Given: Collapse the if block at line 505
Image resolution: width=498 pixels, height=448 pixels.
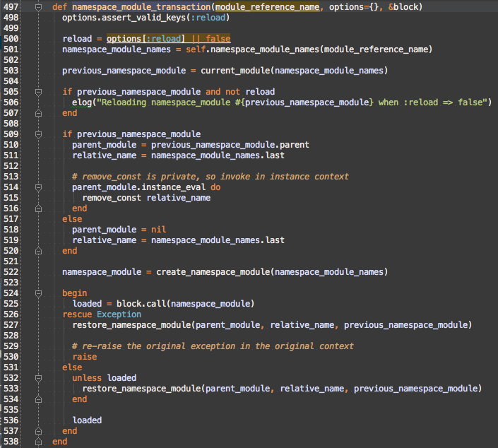Looking at the screenshot, I should 38,92.
